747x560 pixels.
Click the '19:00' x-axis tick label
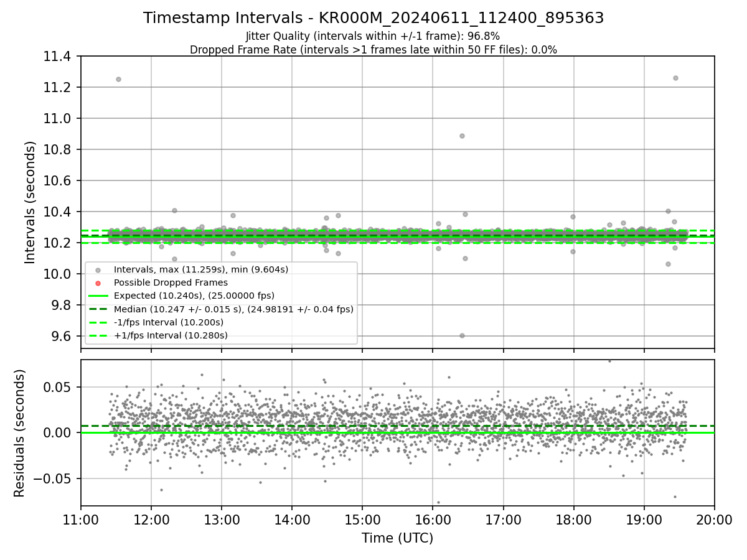644,518
